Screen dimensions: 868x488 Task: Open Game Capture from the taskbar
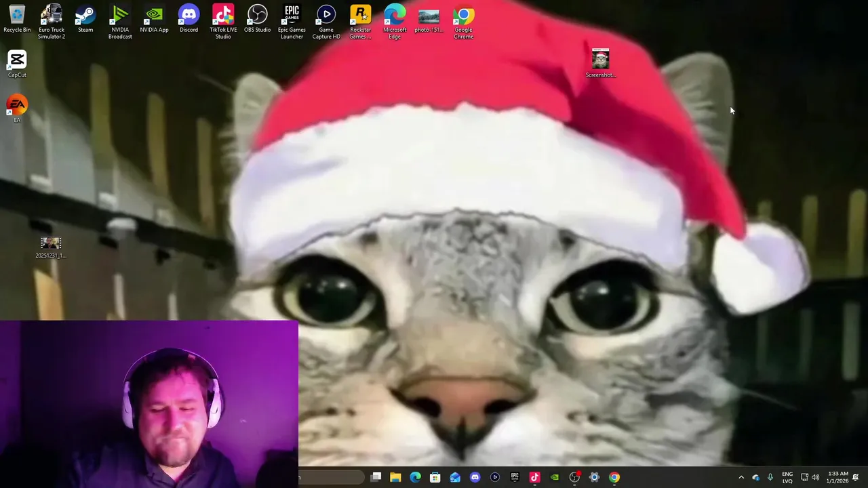tap(494, 477)
